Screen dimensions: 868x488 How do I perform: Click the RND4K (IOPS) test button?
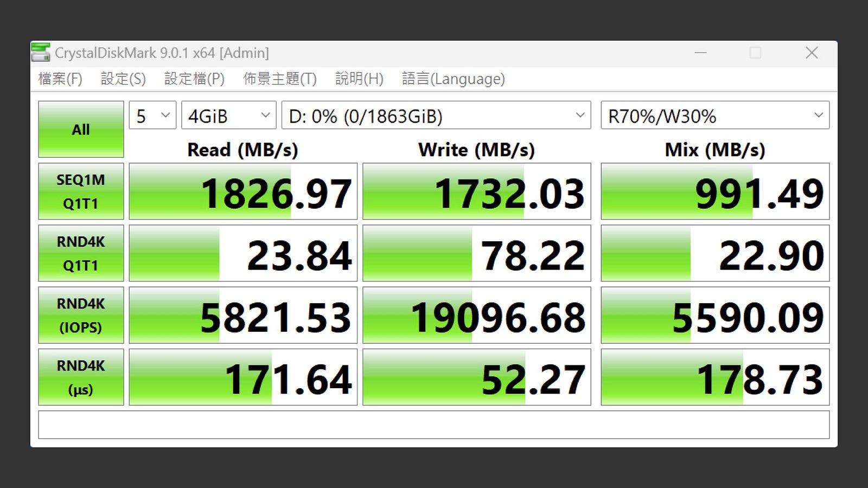point(81,315)
